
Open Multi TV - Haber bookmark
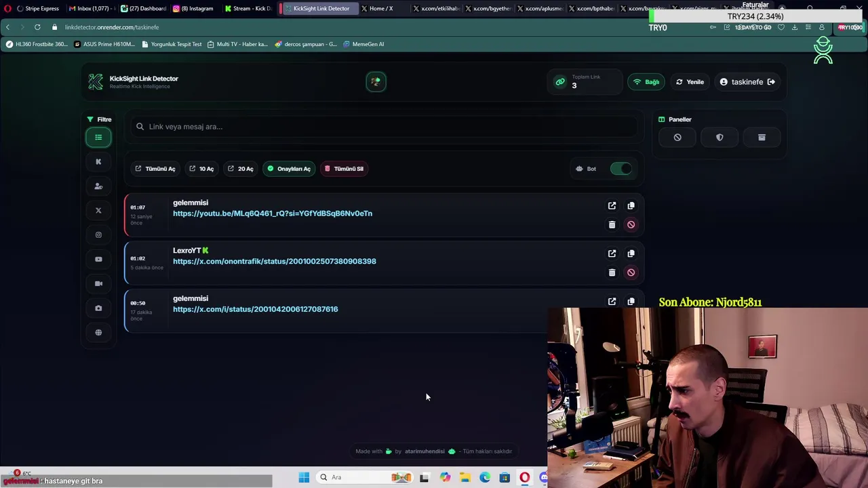pyautogui.click(x=237, y=44)
